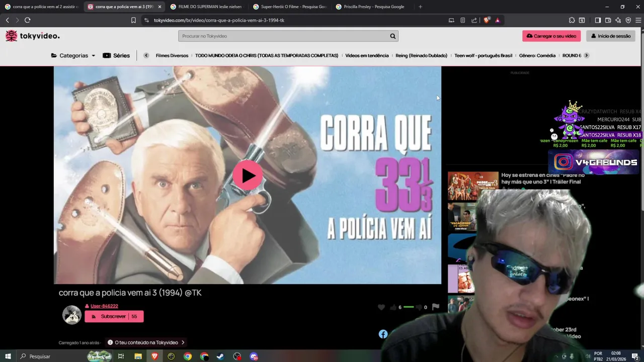Focus the Procurar no Tokyvideo search field
This screenshot has width=644, height=362.
click(x=283, y=36)
